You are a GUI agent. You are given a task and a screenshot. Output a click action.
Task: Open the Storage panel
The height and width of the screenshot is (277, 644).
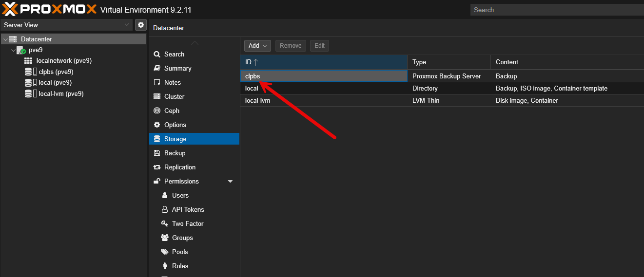[x=194, y=139]
